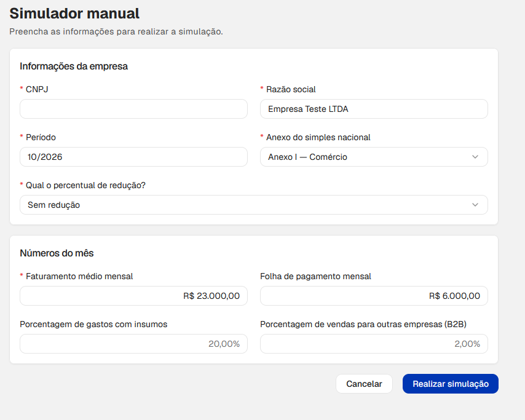Image resolution: width=525 pixels, height=420 pixels.
Task: Click the CNPJ input field
Action: tap(133, 109)
